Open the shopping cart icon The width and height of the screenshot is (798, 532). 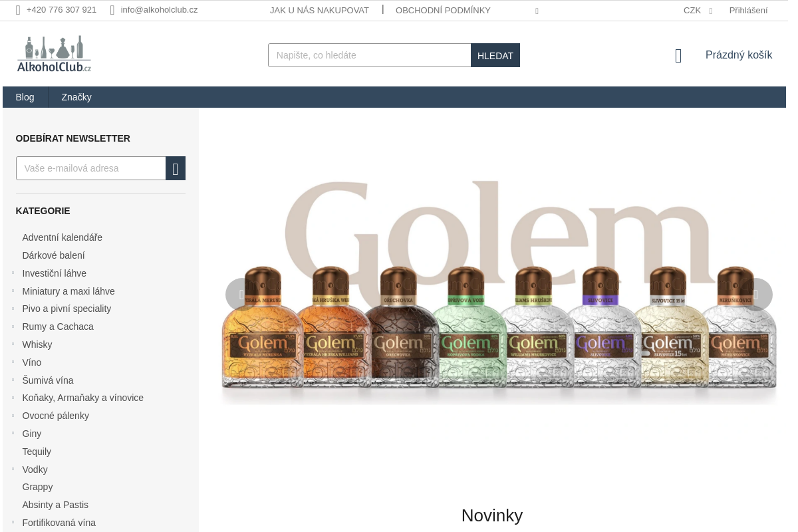[x=678, y=56]
